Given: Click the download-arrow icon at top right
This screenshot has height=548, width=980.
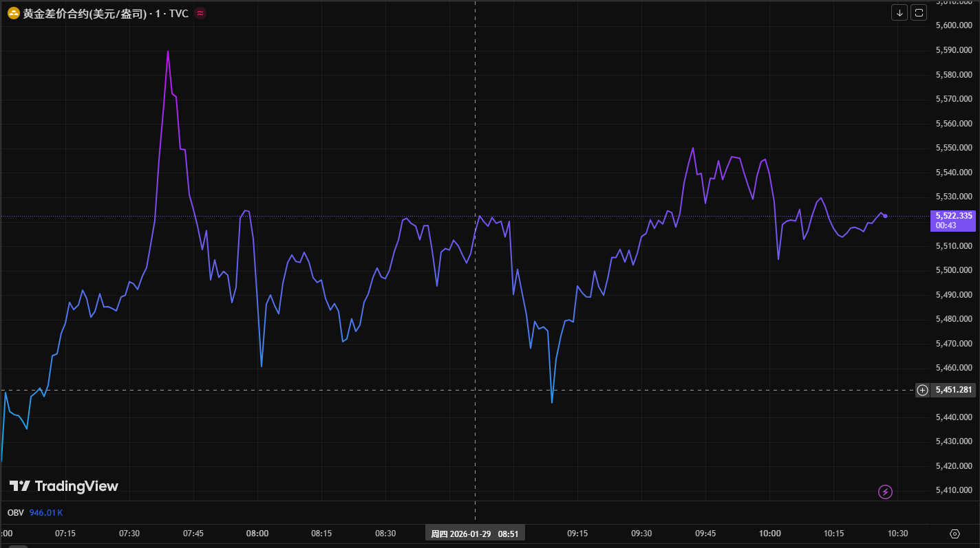Looking at the screenshot, I should click(899, 12).
